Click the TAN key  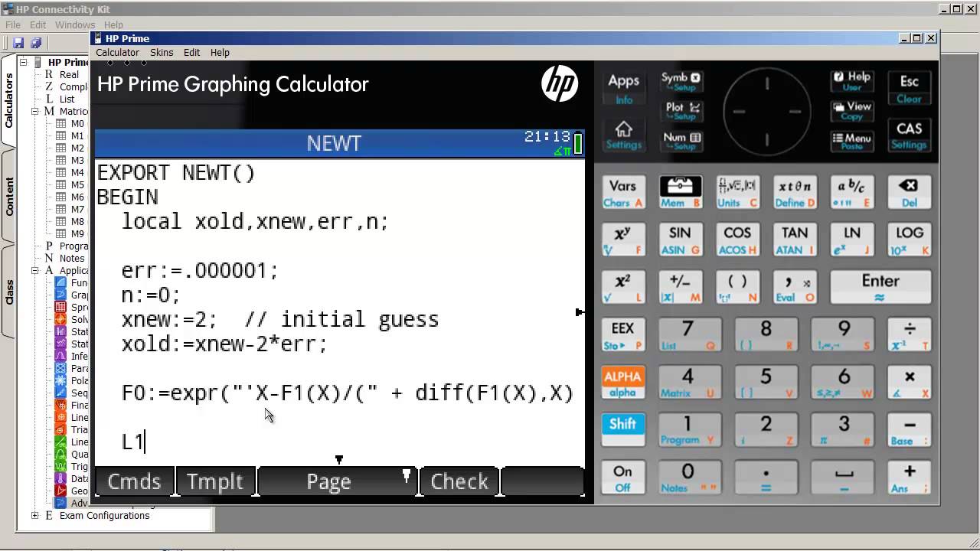795,240
